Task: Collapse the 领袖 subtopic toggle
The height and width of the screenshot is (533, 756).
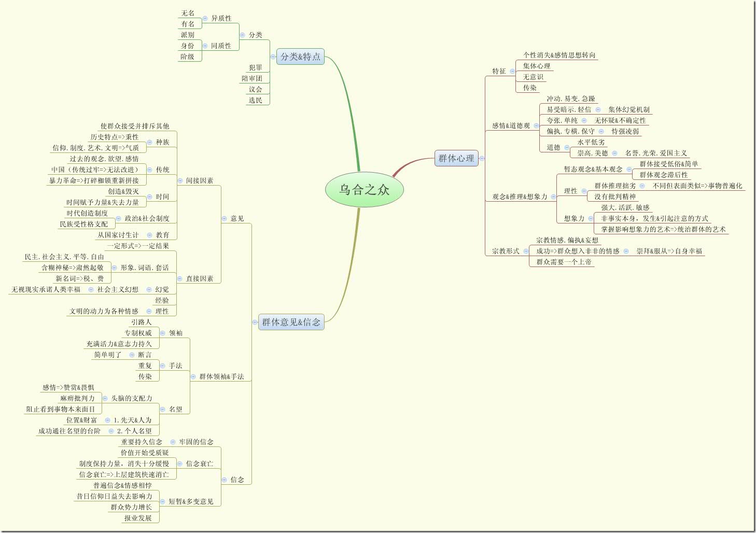Action: pyautogui.click(x=162, y=333)
